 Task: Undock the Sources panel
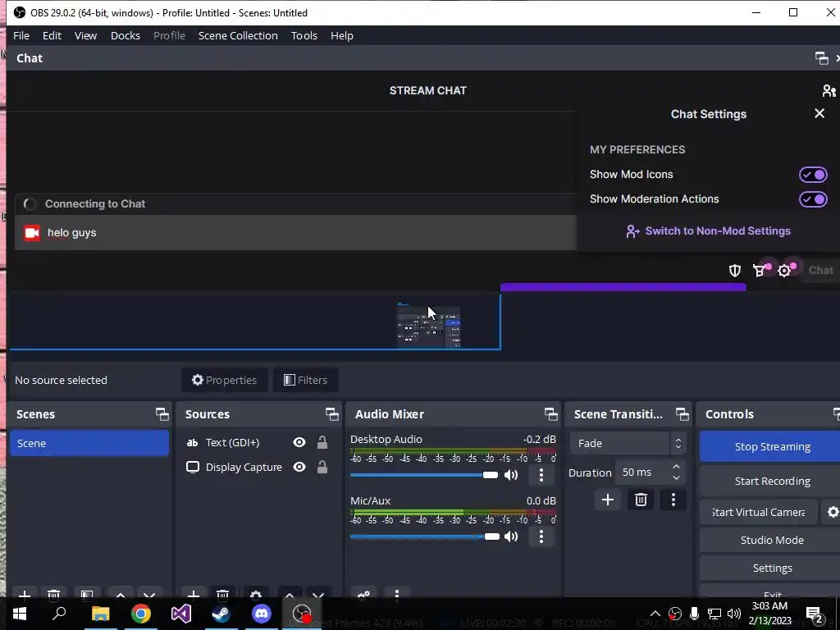point(331,414)
